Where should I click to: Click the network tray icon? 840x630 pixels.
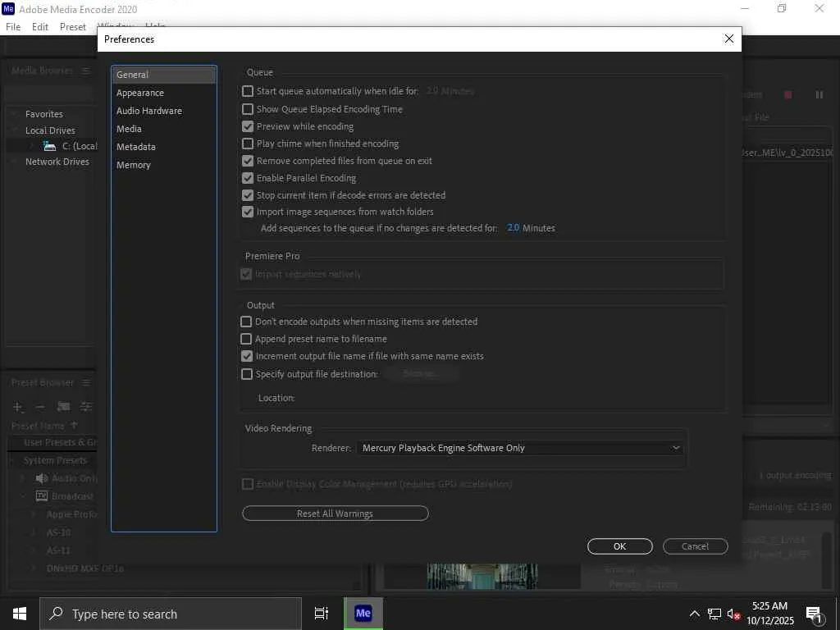point(714,614)
